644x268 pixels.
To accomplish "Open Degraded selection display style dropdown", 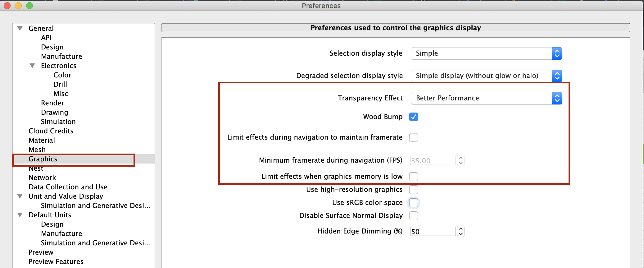I will (x=486, y=76).
